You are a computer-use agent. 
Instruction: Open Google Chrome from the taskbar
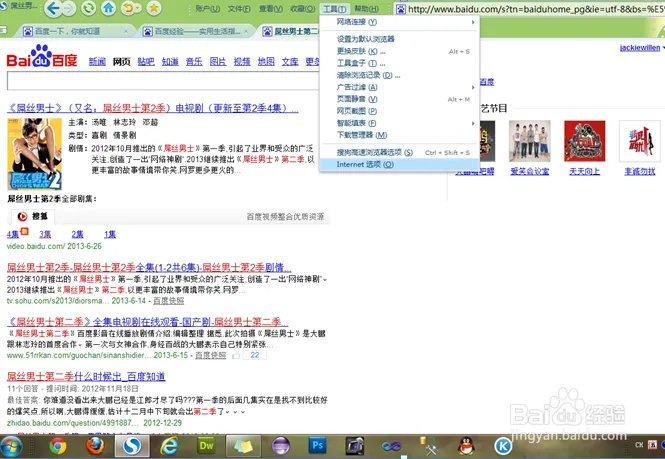coord(58,446)
